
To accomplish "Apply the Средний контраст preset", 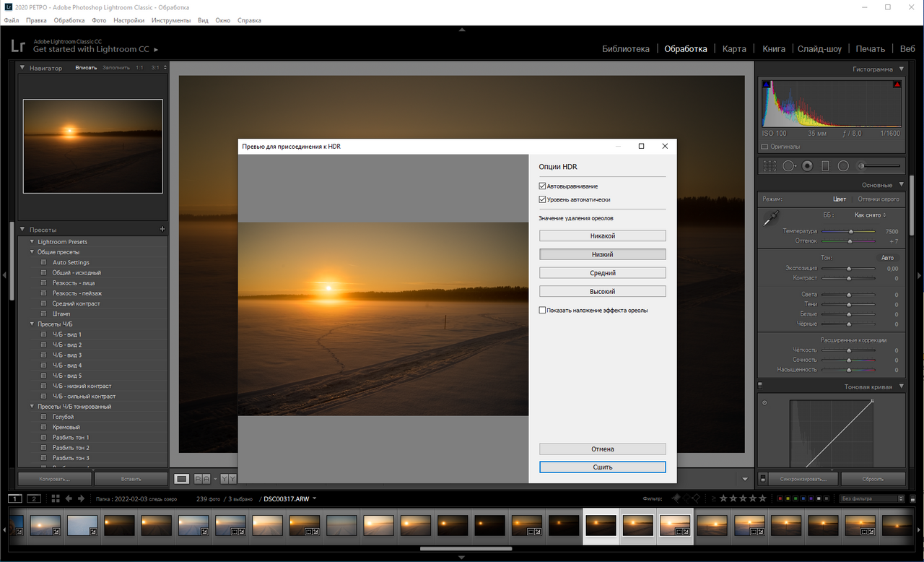I will point(76,303).
